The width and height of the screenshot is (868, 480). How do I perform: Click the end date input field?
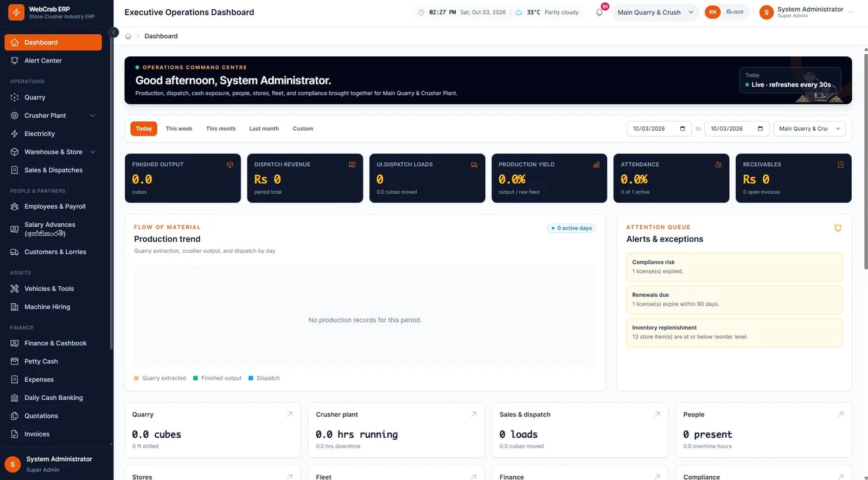[x=737, y=129]
